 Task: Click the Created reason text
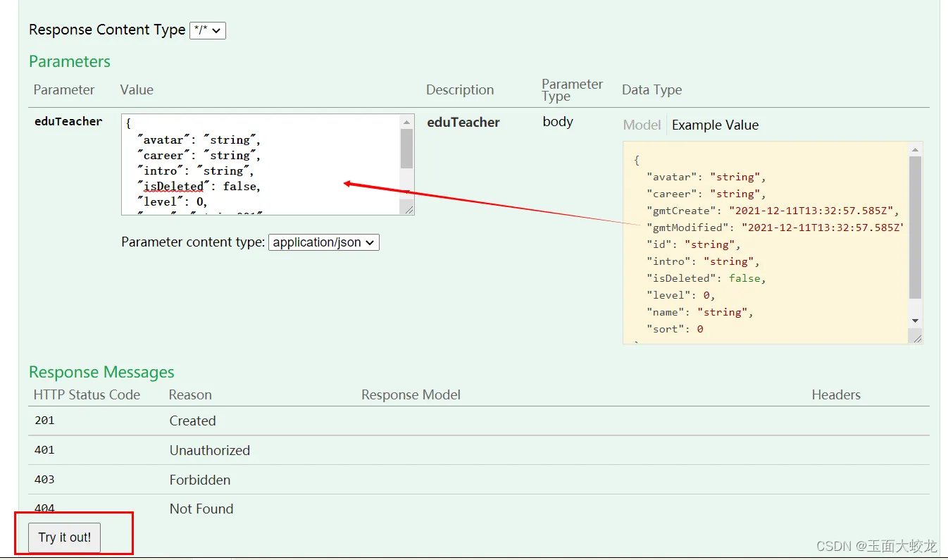coord(192,421)
